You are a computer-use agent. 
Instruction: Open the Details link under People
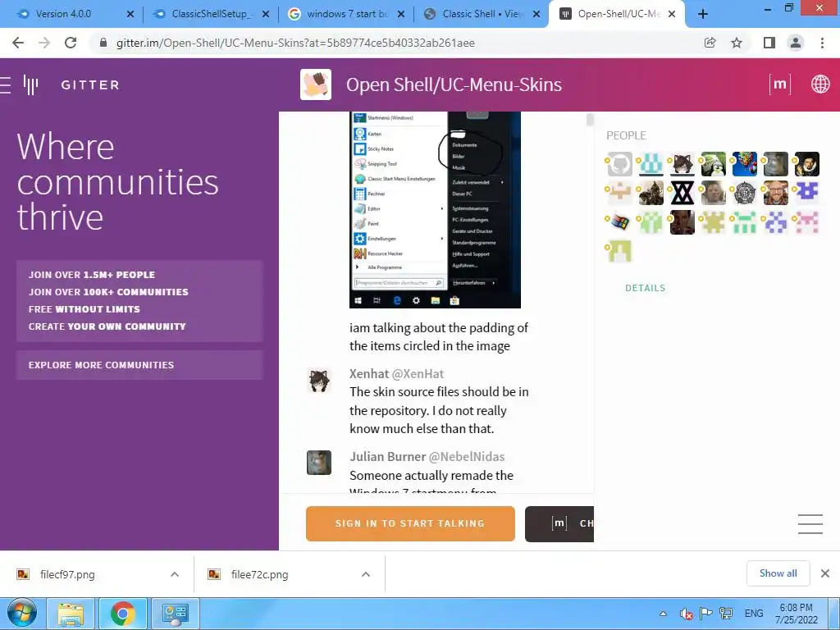point(645,288)
